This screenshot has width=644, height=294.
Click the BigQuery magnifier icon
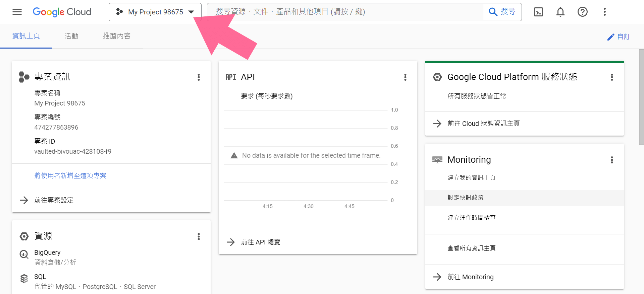tap(24, 254)
